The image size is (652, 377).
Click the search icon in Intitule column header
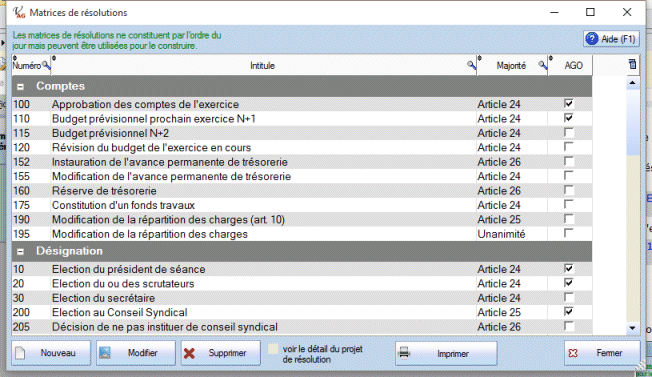click(471, 65)
